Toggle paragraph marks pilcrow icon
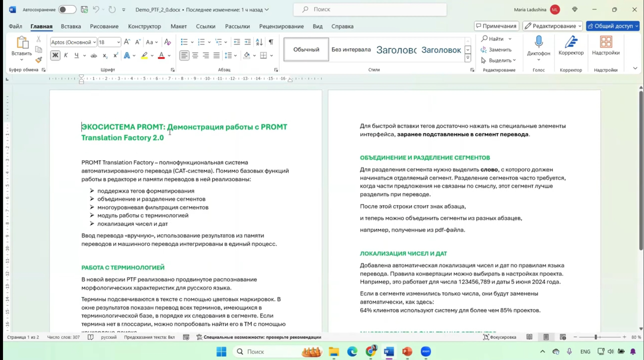The width and height of the screenshot is (644, 360). coord(271,42)
